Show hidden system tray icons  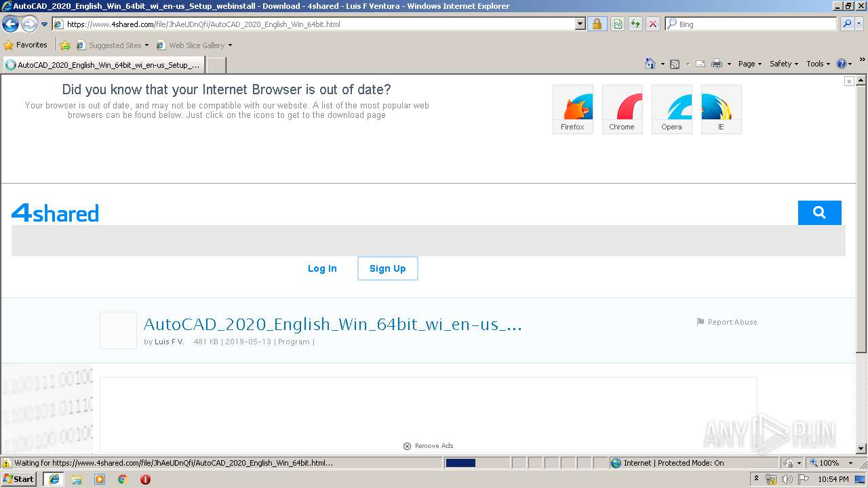click(757, 479)
